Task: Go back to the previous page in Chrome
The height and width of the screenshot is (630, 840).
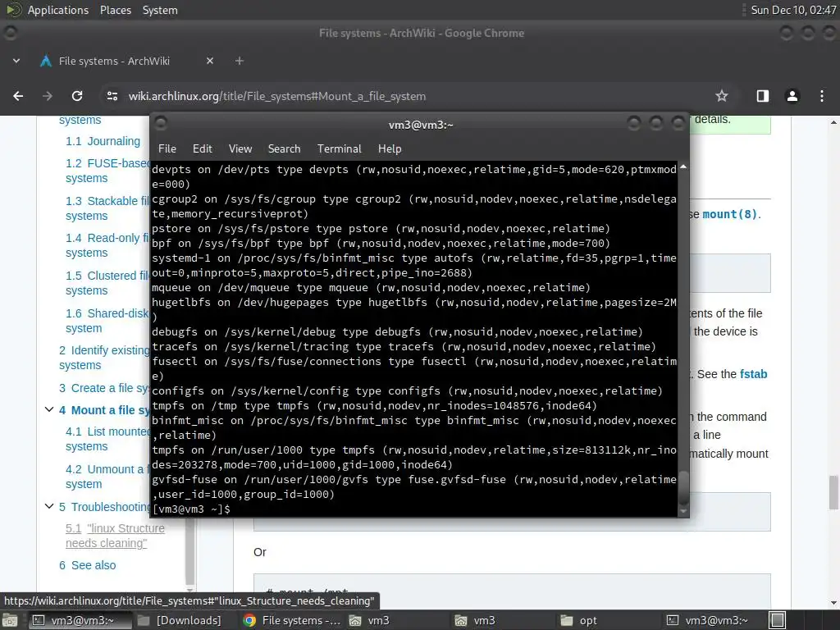Action: click(x=18, y=96)
